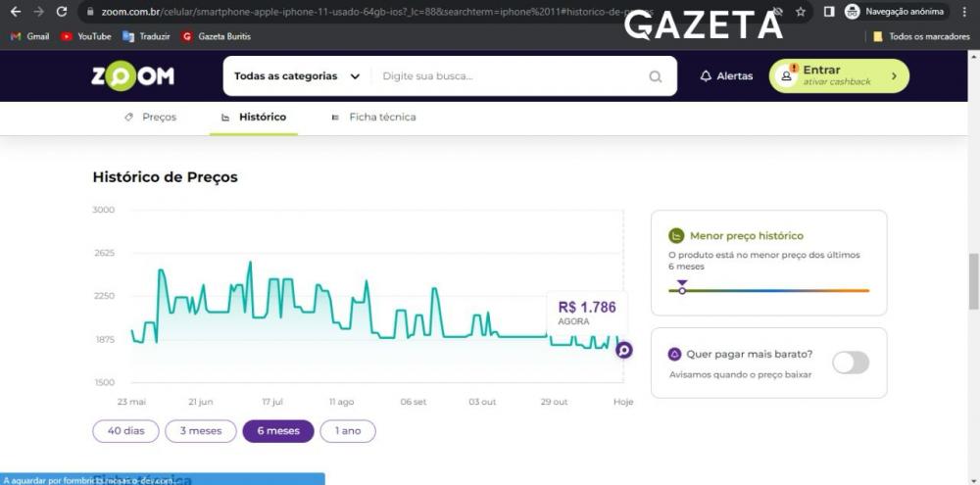Expand Entrar account chevron

[x=894, y=76]
